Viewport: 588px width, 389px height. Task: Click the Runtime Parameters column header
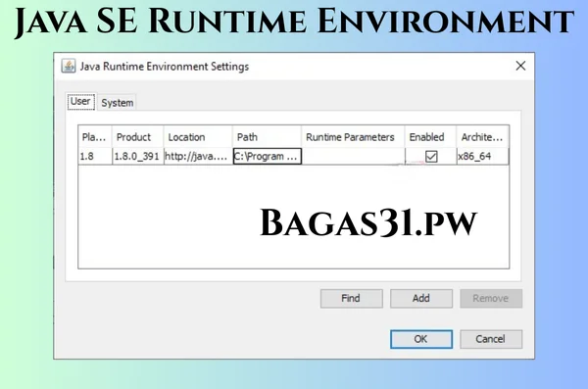click(353, 137)
